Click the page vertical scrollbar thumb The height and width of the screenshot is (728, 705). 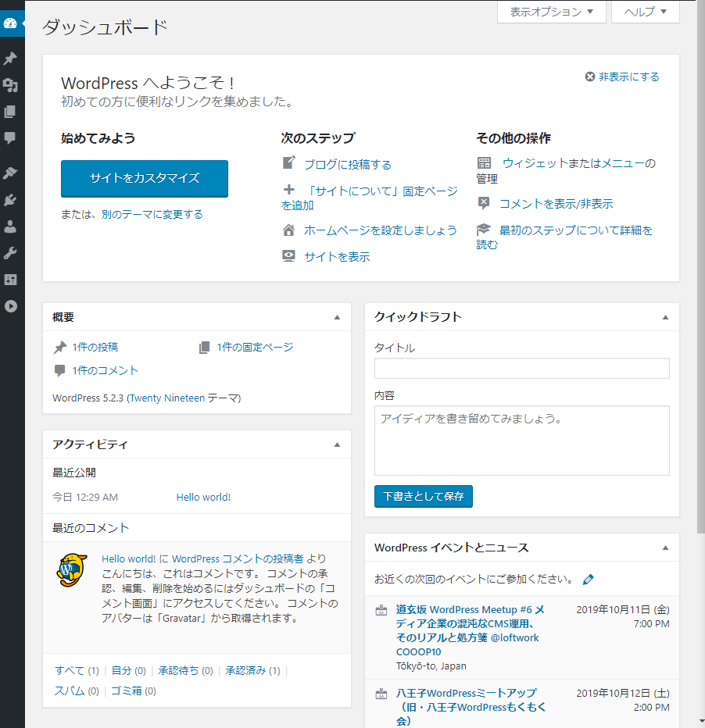coord(701,267)
